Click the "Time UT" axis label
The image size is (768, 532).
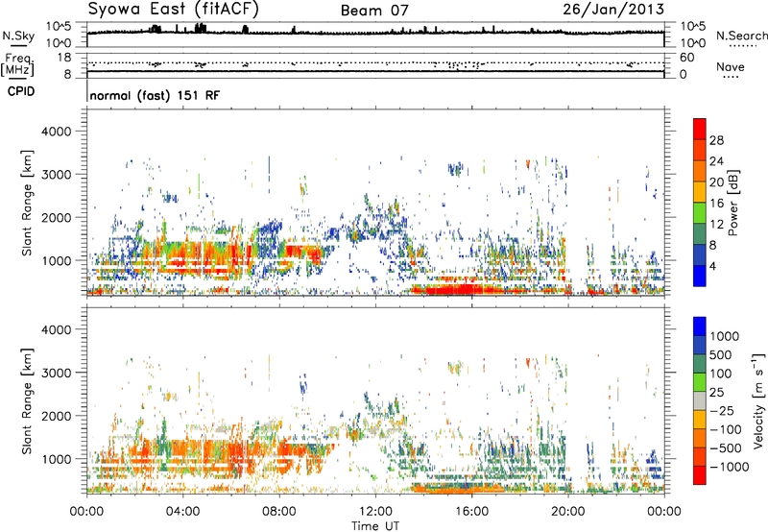375,526
